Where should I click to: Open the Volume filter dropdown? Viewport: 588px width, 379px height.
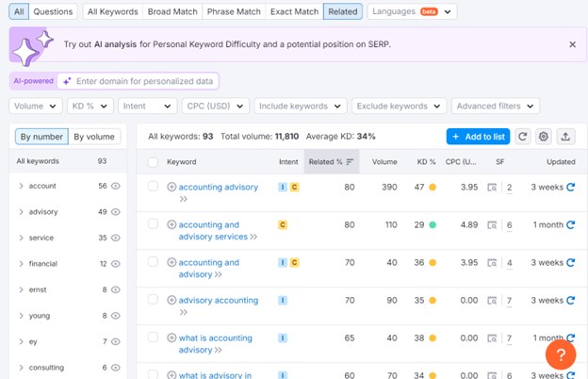click(36, 107)
